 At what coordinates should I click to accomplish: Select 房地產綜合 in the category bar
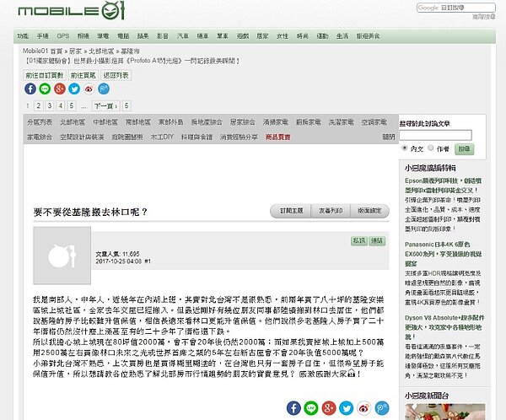pos(207,122)
